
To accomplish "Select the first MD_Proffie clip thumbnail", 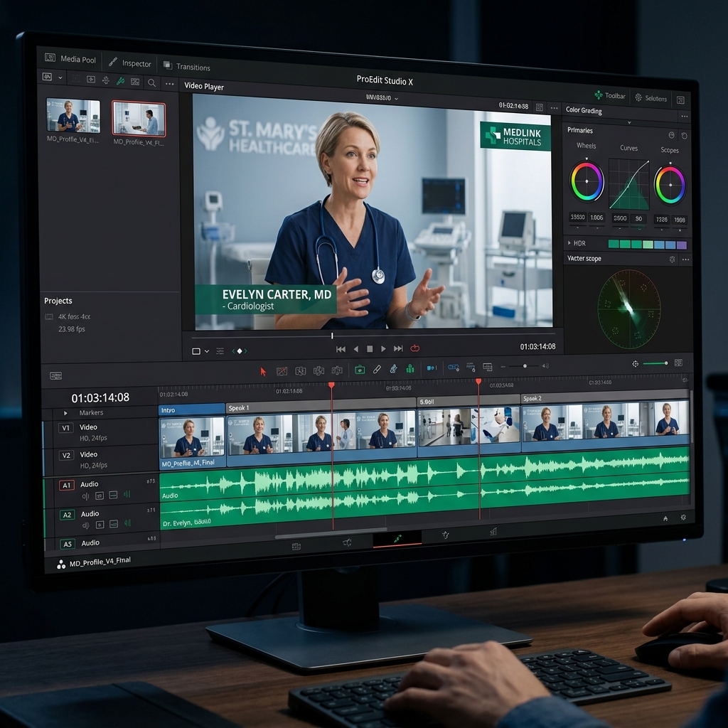I will [x=73, y=116].
